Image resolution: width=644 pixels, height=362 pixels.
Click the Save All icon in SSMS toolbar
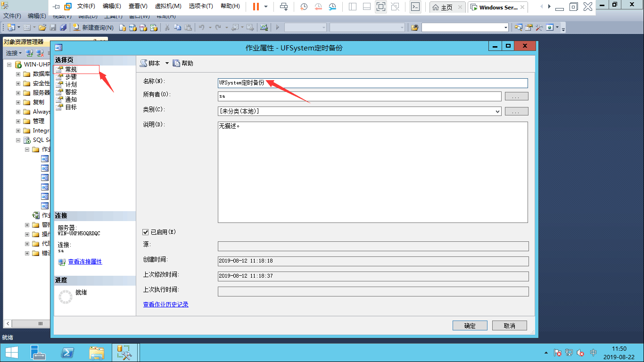click(63, 27)
